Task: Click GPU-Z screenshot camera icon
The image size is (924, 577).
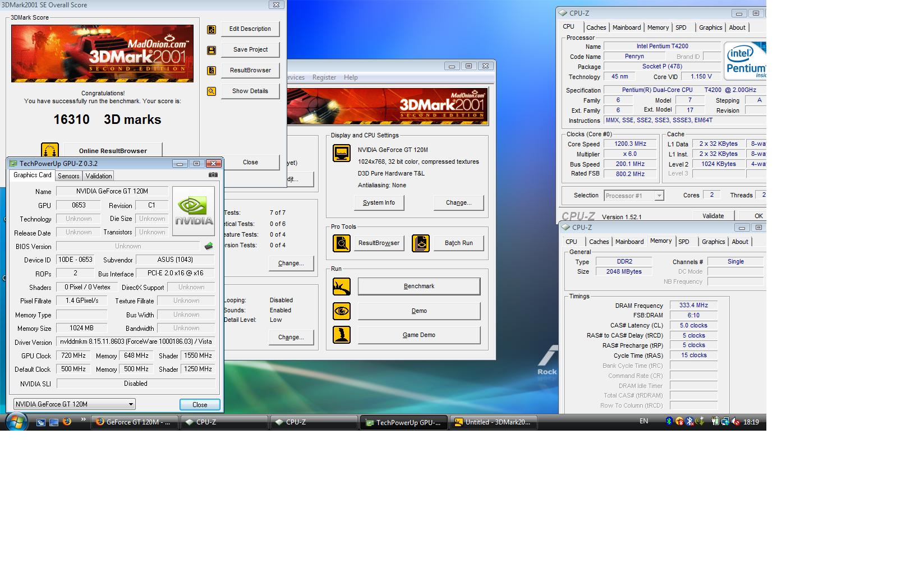Action: pyautogui.click(x=213, y=175)
